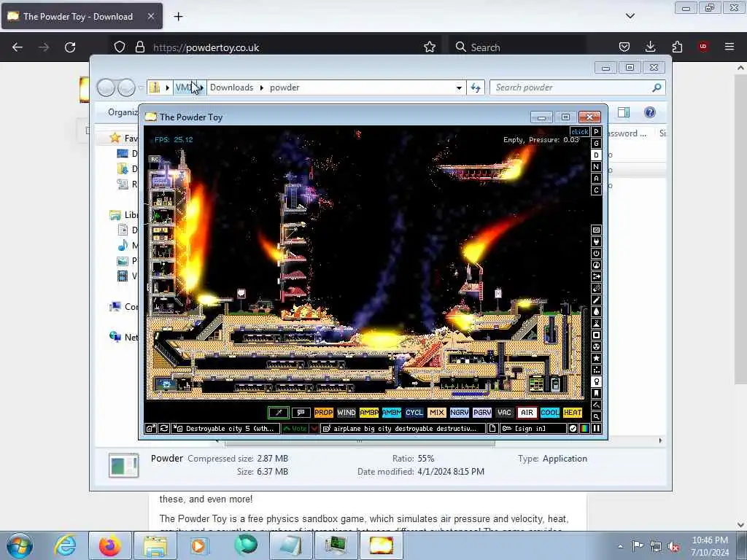The height and width of the screenshot is (560, 747).
Task: Expand the root breadcrumb arrow before VM
Action: pos(167,87)
